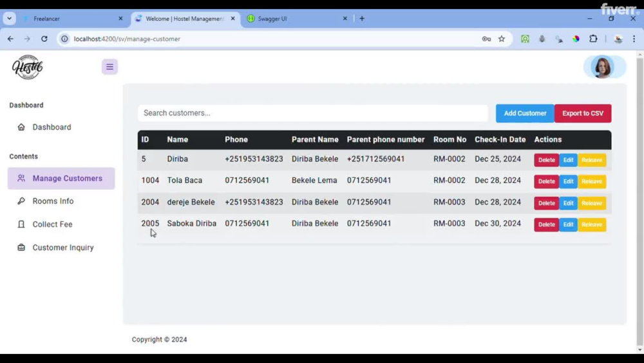Image resolution: width=644 pixels, height=363 pixels.
Task: Click the Name column header
Action: tap(178, 139)
